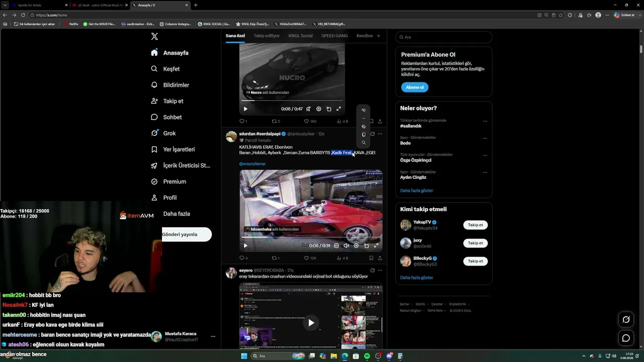This screenshot has width=644, height=362.
Task: Enter fullscreen on the Nucro video
Action: point(339,109)
